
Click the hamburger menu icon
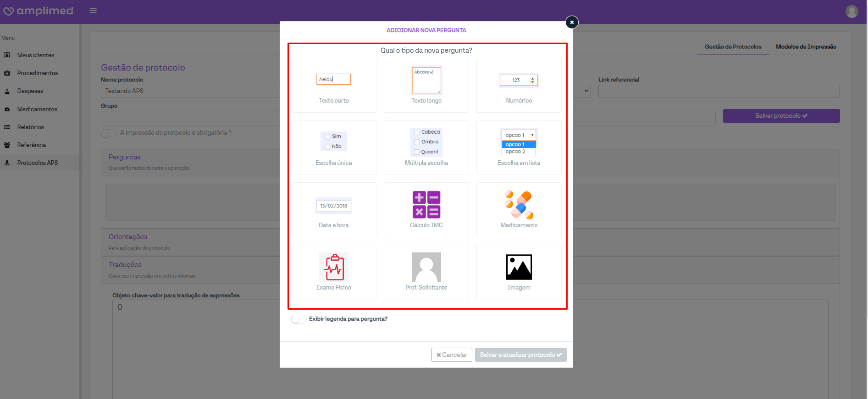pyautogui.click(x=93, y=11)
